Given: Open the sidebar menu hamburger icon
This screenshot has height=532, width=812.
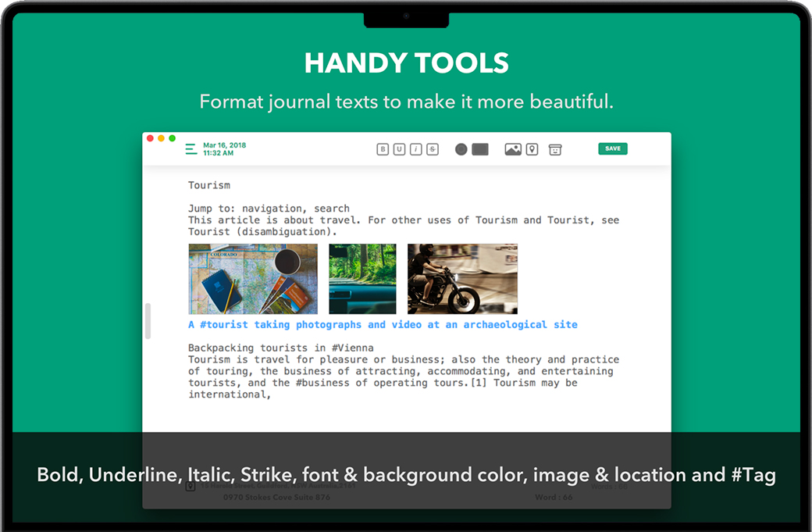Looking at the screenshot, I should 191,149.
